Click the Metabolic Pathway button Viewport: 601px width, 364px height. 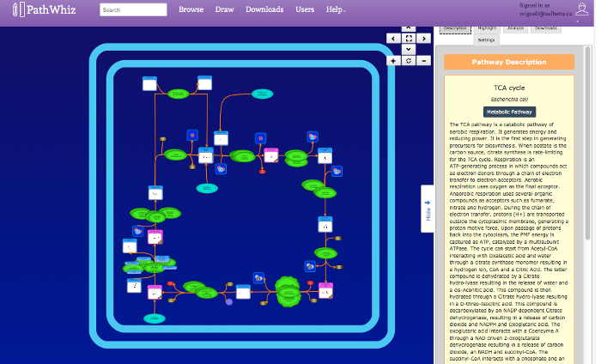pyautogui.click(x=509, y=112)
